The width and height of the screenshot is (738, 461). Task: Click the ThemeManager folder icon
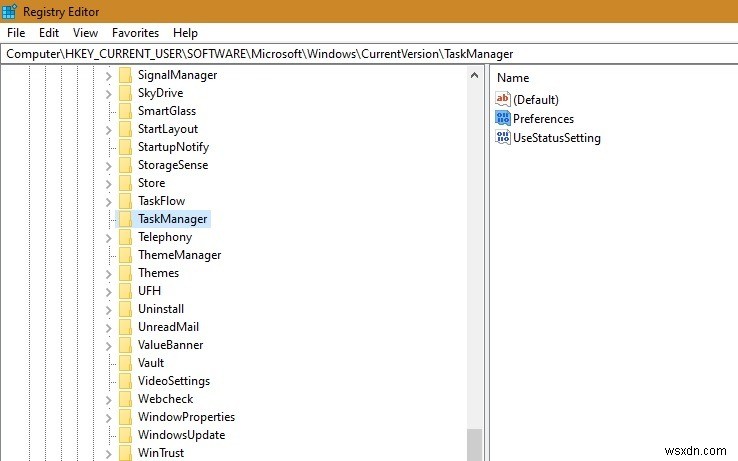tap(125, 255)
